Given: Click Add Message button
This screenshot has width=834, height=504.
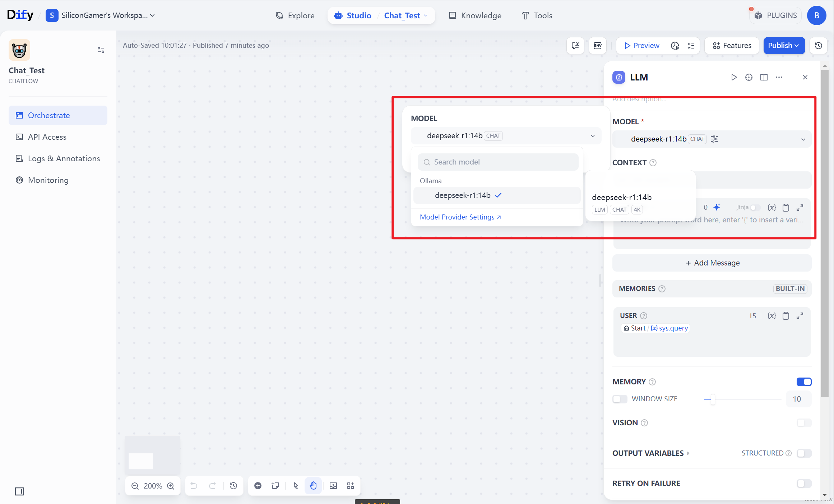Looking at the screenshot, I should click(712, 263).
